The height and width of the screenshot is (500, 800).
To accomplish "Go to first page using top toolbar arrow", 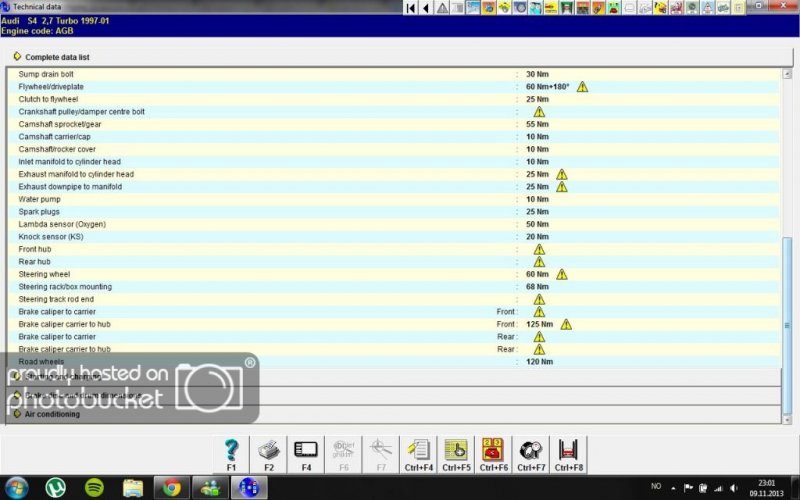I will (x=411, y=8).
